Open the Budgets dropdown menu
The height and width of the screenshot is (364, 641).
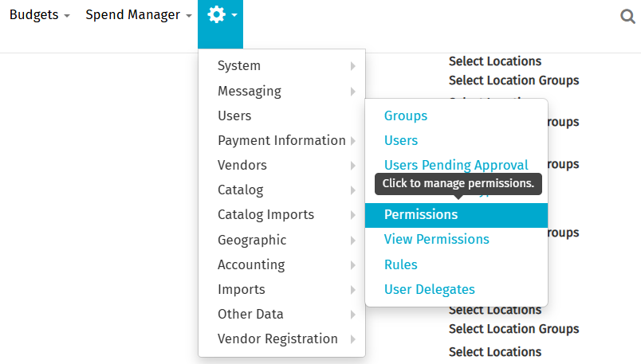(39, 15)
